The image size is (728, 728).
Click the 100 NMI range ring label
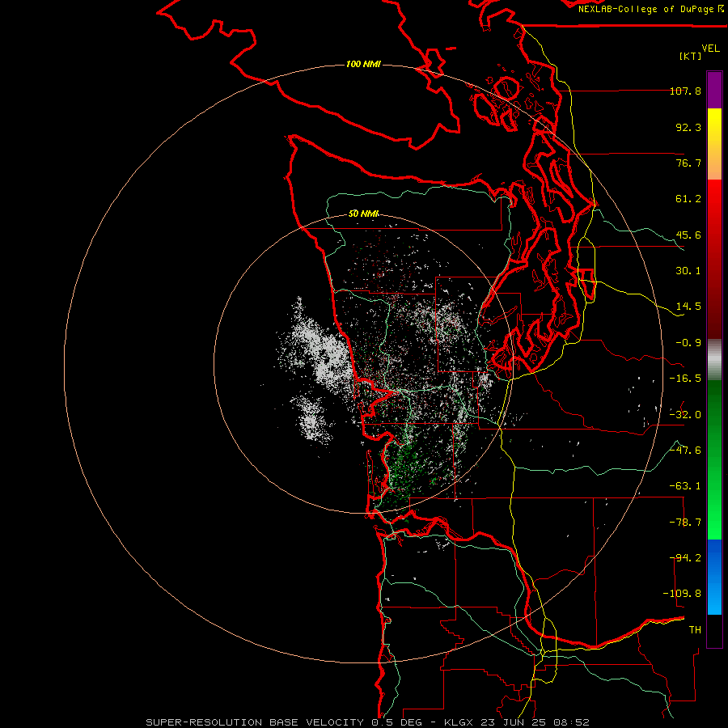point(363,64)
